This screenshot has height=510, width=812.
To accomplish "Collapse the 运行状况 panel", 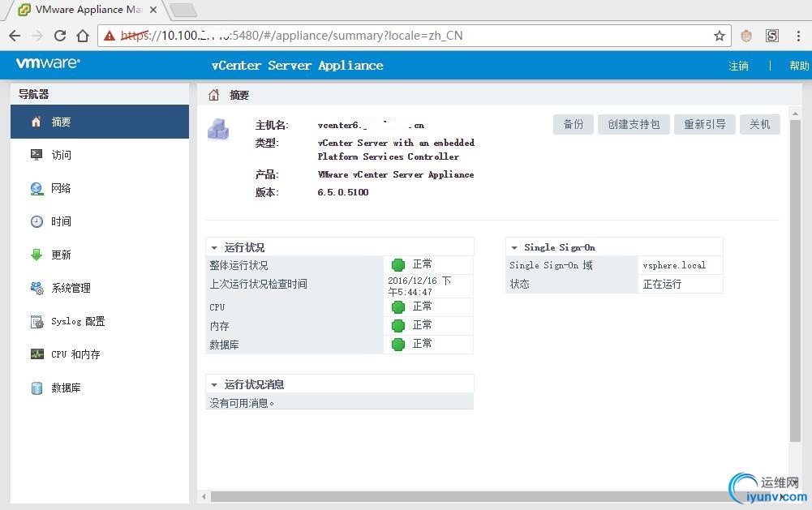I will 214,247.
